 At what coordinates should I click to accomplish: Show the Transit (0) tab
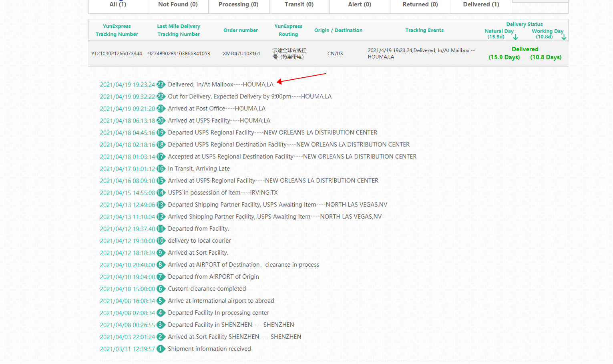(x=299, y=4)
